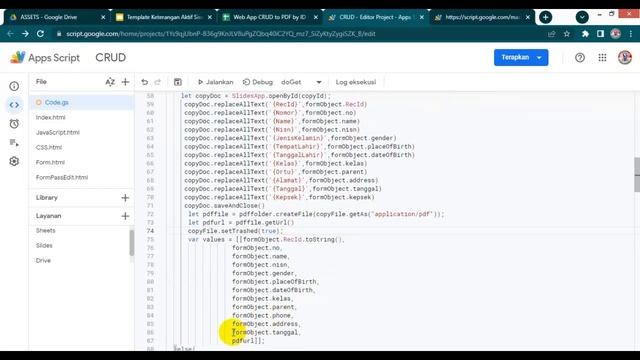The image size is (640, 360).
Task: Open browser extensions puzzle icon
Action: (x=585, y=34)
